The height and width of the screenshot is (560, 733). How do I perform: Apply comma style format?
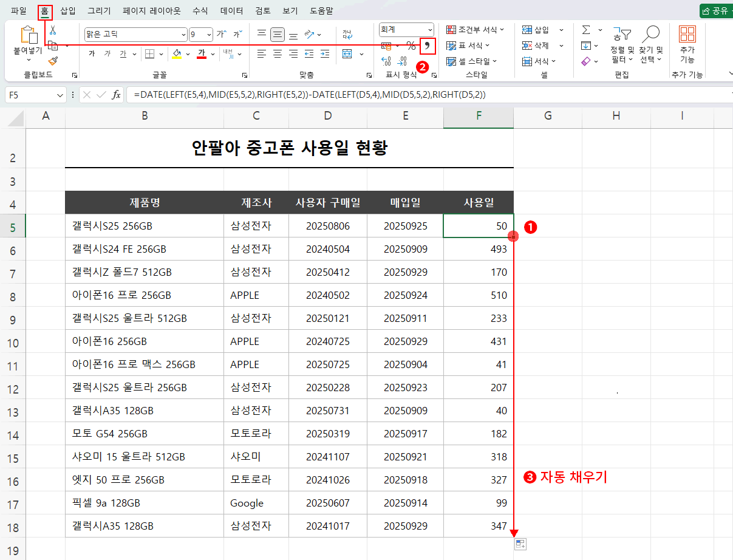pos(428,46)
